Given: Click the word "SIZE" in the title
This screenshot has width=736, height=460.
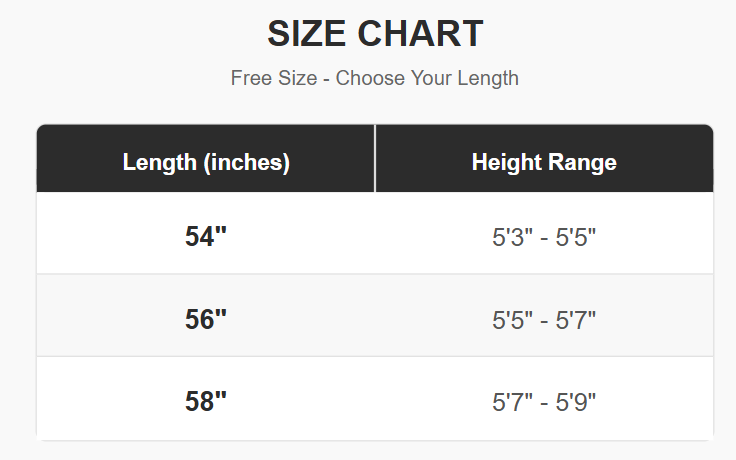Looking at the screenshot, I should 306,35.
